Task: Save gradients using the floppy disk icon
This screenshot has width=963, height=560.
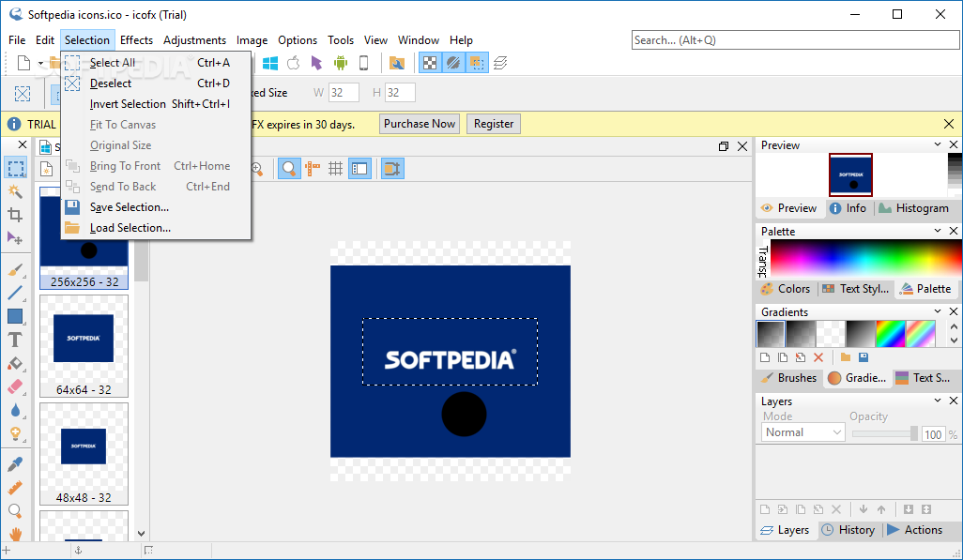Action: click(x=864, y=357)
